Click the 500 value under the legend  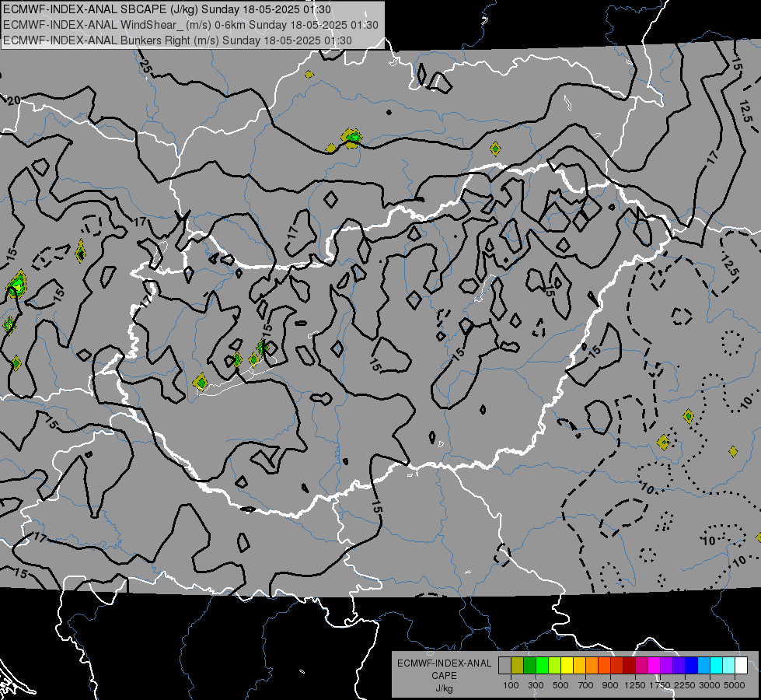(560, 685)
